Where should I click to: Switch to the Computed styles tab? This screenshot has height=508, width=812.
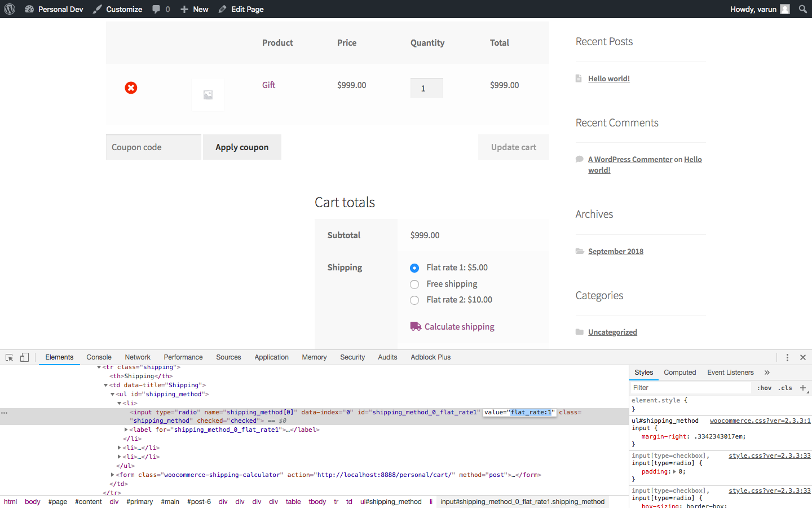680,373
